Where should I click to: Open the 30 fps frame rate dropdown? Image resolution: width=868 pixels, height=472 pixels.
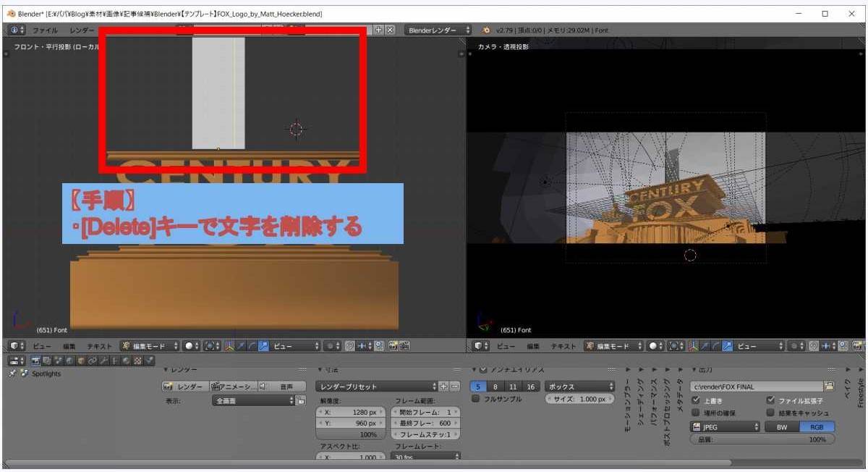click(x=425, y=457)
